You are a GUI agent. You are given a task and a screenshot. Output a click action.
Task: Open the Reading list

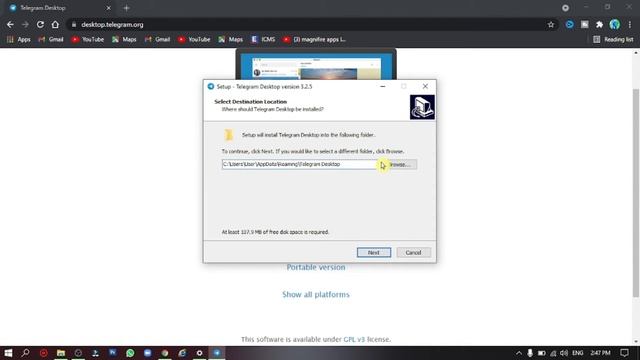tap(613, 40)
